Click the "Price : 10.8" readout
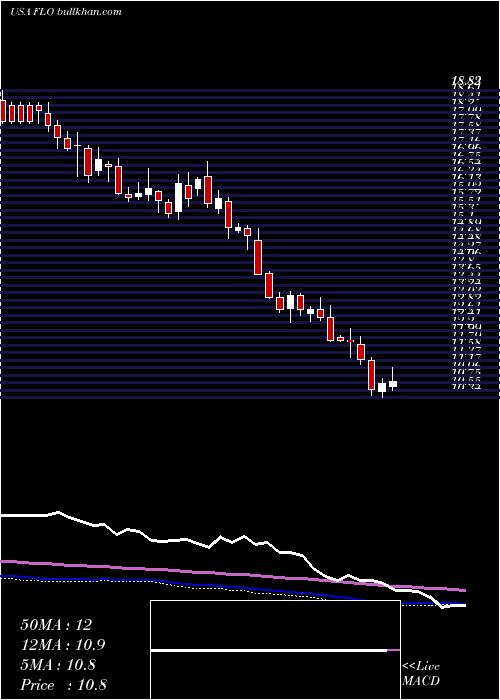500x700 pixels. pyautogui.click(x=63, y=685)
